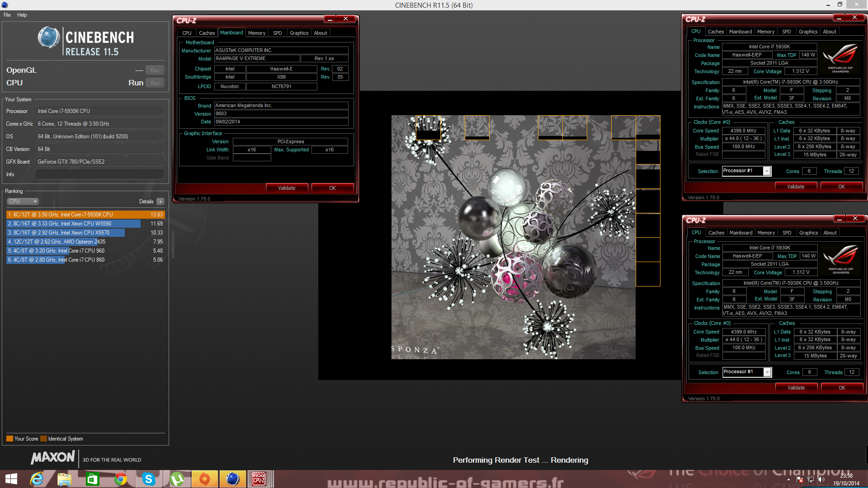Run the OpenGL benchmark
This screenshot has height=488, width=868.
point(155,70)
